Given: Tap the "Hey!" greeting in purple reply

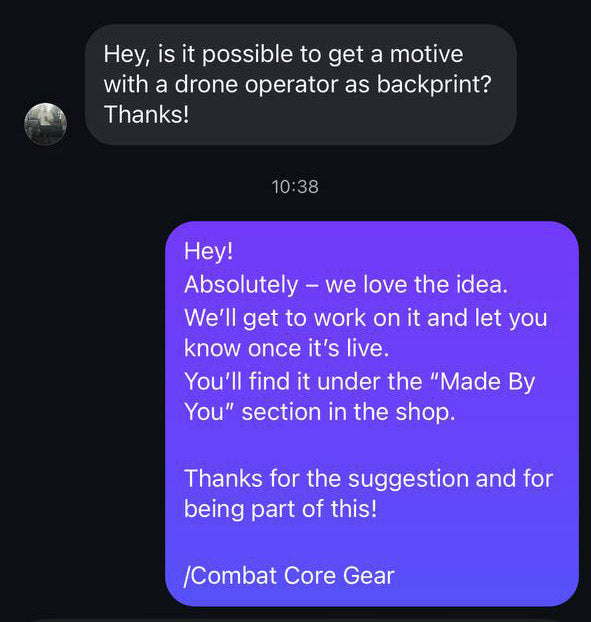Looking at the screenshot, I should click(208, 251).
